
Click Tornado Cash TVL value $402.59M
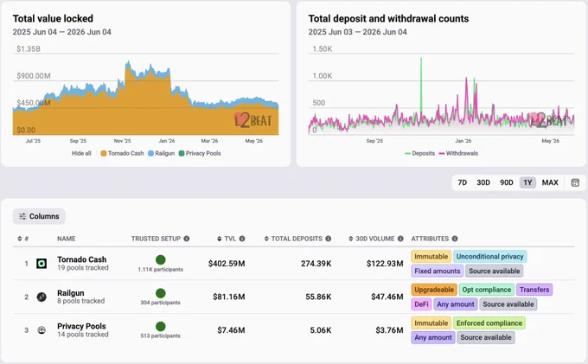click(x=227, y=264)
